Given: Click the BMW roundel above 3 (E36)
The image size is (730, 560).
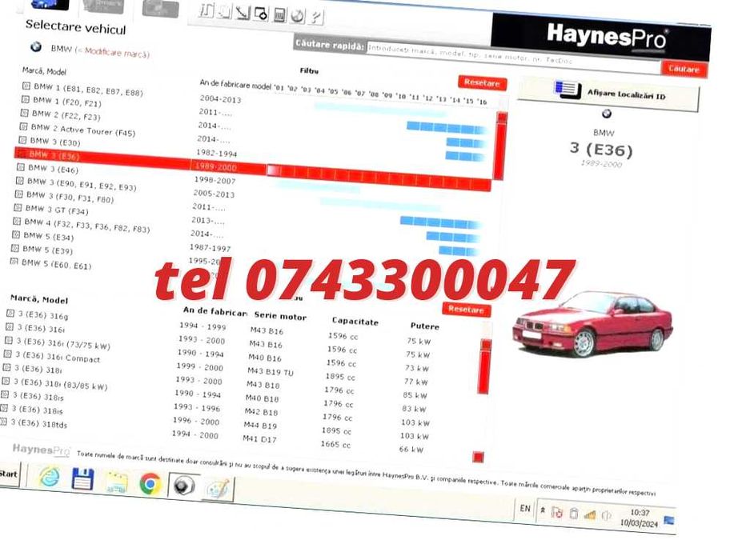Looking at the screenshot, I should point(606,113).
